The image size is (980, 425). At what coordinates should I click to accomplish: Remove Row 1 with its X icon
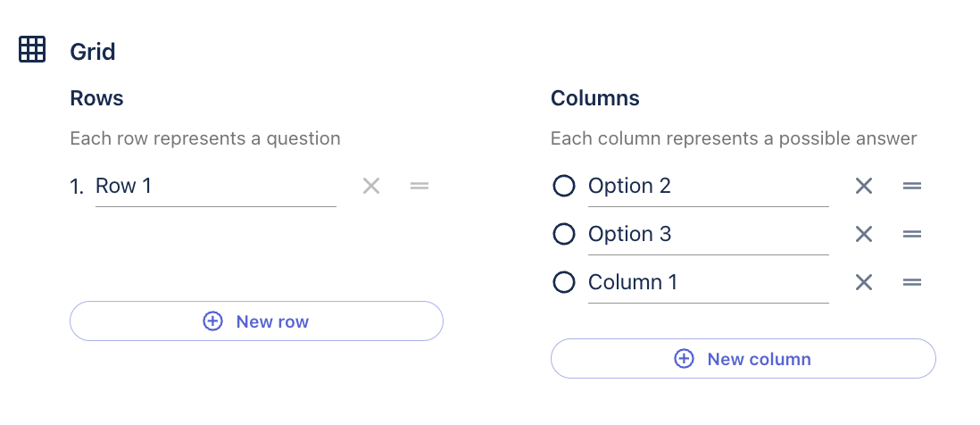click(371, 186)
